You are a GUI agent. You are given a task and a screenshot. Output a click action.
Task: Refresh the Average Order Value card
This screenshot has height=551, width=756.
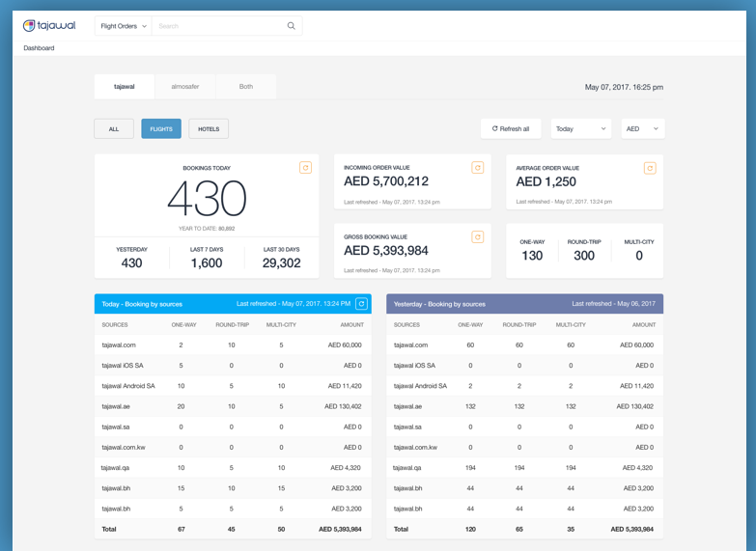pos(650,168)
